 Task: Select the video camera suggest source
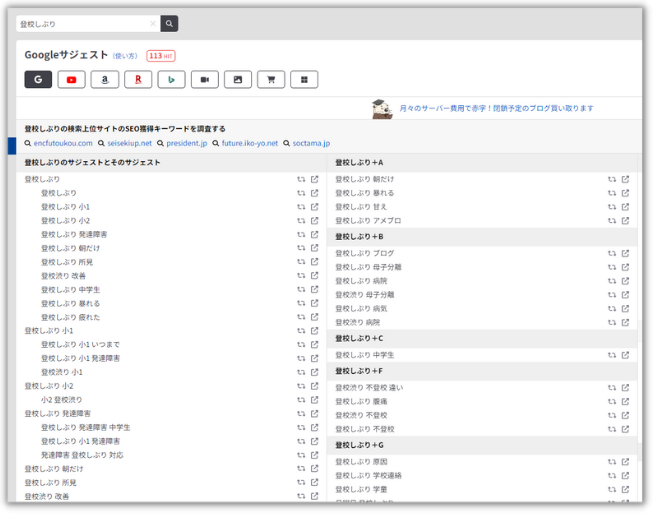point(204,79)
